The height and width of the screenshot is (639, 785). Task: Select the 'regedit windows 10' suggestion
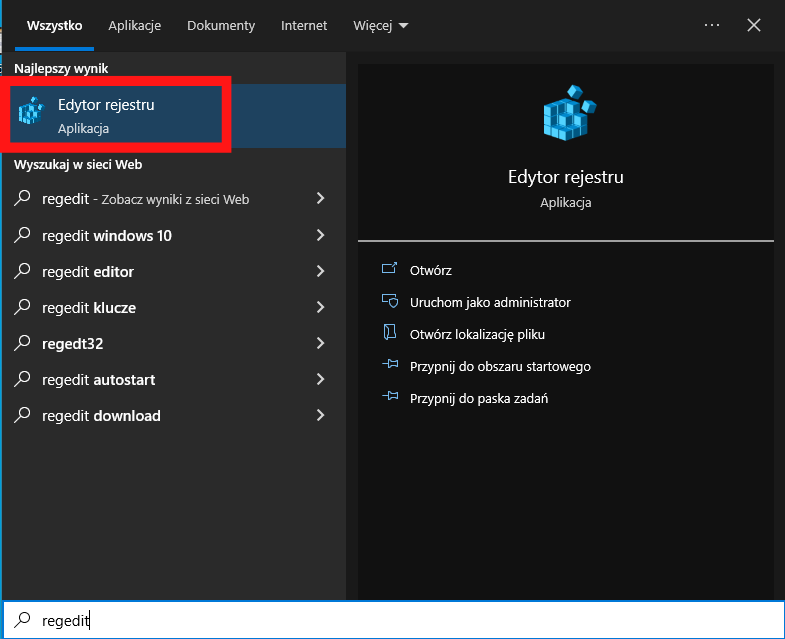point(174,235)
